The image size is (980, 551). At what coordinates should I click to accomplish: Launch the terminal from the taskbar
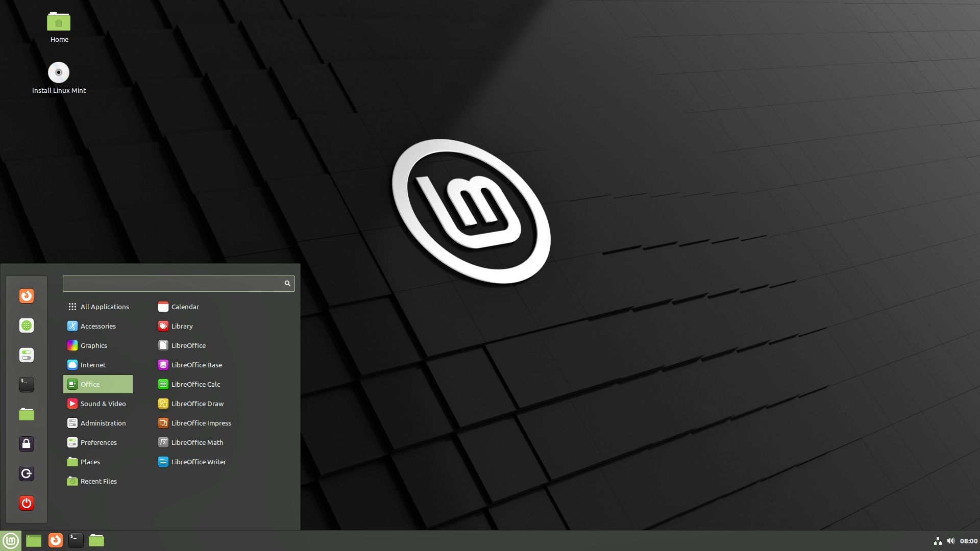pos(76,540)
